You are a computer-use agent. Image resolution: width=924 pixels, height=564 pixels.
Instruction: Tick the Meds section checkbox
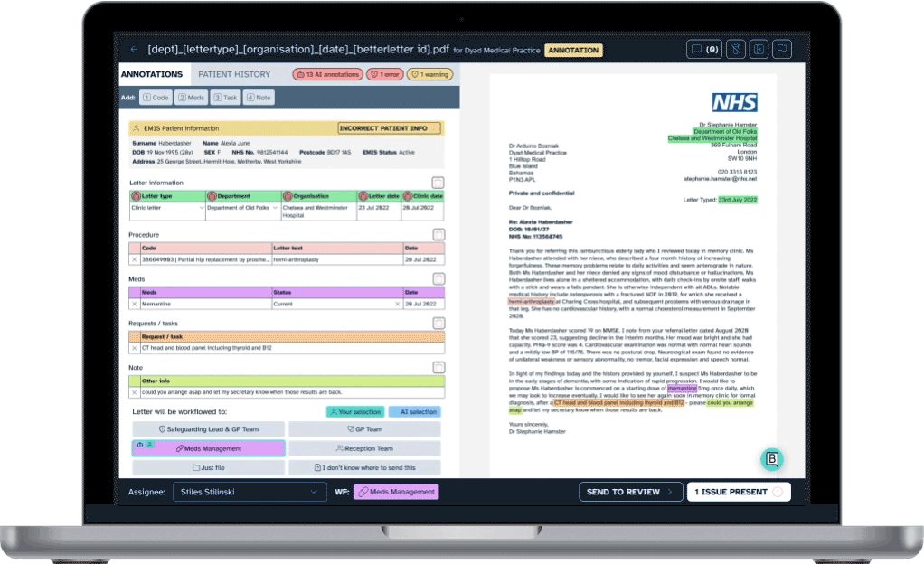point(438,279)
